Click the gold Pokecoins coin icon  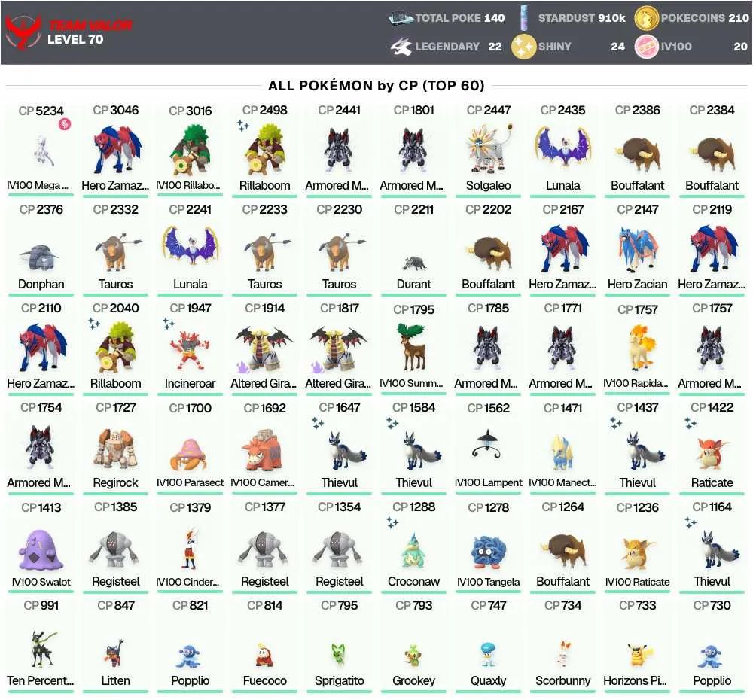pos(646,18)
